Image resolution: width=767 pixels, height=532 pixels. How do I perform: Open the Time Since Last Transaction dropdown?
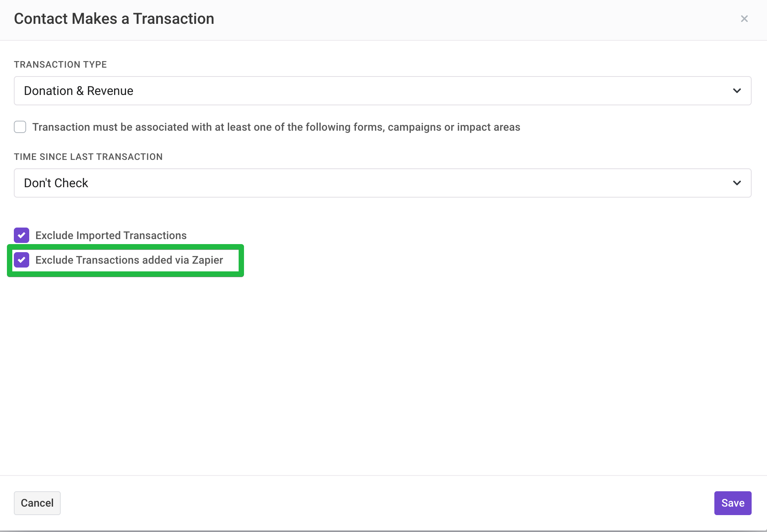(x=383, y=183)
